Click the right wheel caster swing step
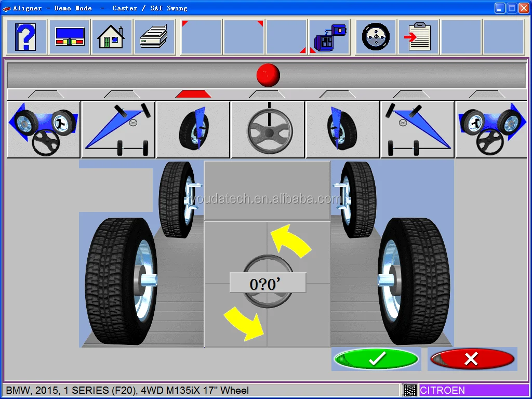The image size is (532, 399). tap(343, 129)
